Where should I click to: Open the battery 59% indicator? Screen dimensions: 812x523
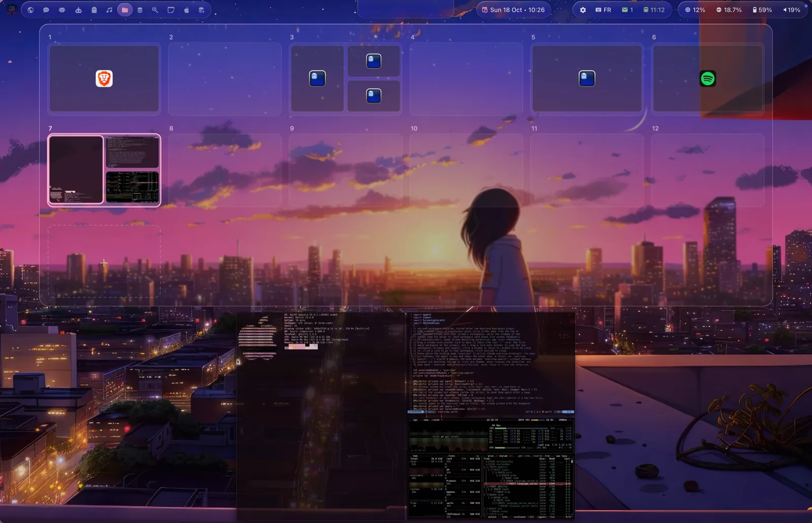point(762,10)
